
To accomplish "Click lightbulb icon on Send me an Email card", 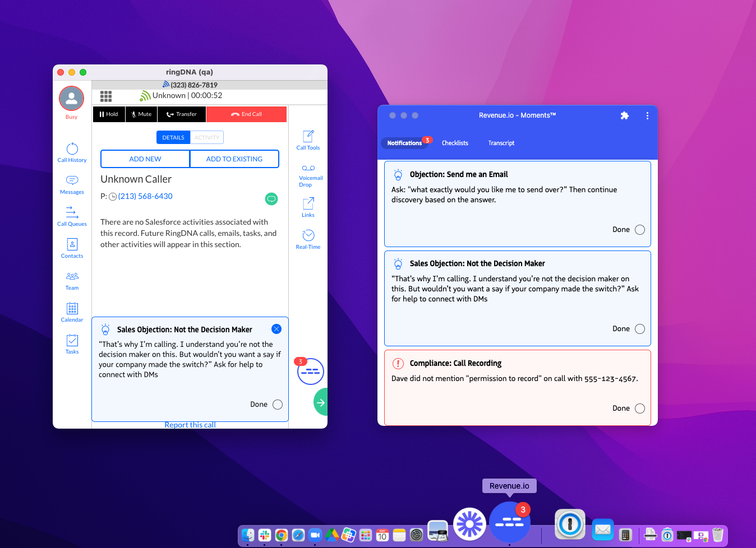I will point(398,175).
